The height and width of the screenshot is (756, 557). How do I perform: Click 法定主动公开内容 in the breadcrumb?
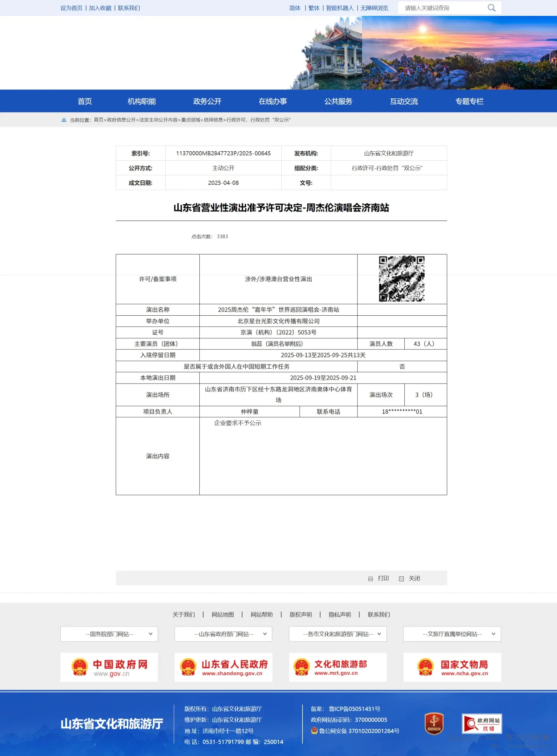point(158,120)
